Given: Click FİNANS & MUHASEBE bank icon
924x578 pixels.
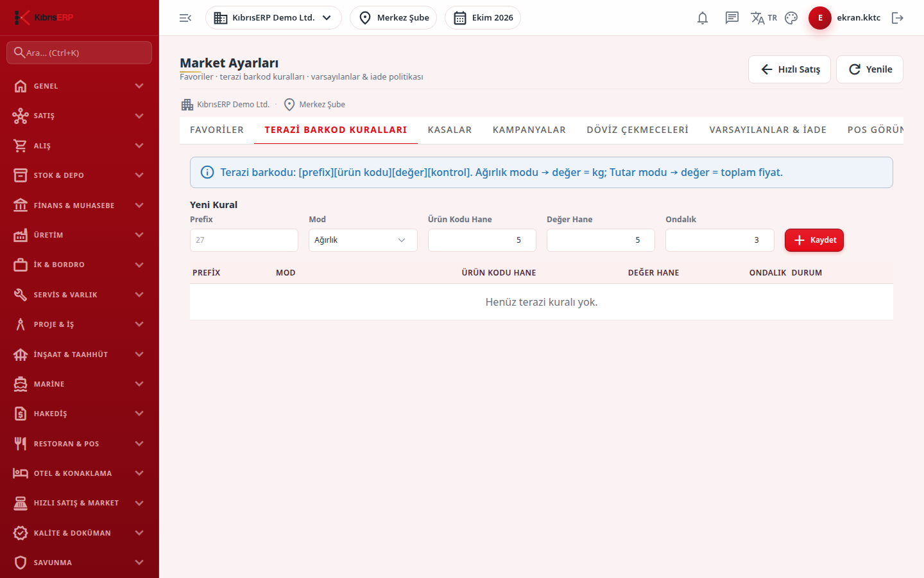Looking at the screenshot, I should 21,206.
